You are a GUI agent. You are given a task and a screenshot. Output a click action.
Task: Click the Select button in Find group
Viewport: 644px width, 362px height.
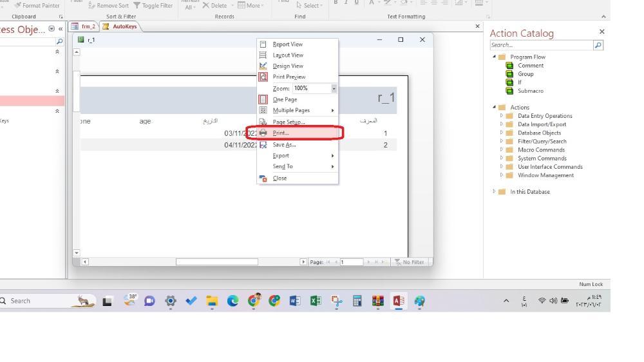310,5
